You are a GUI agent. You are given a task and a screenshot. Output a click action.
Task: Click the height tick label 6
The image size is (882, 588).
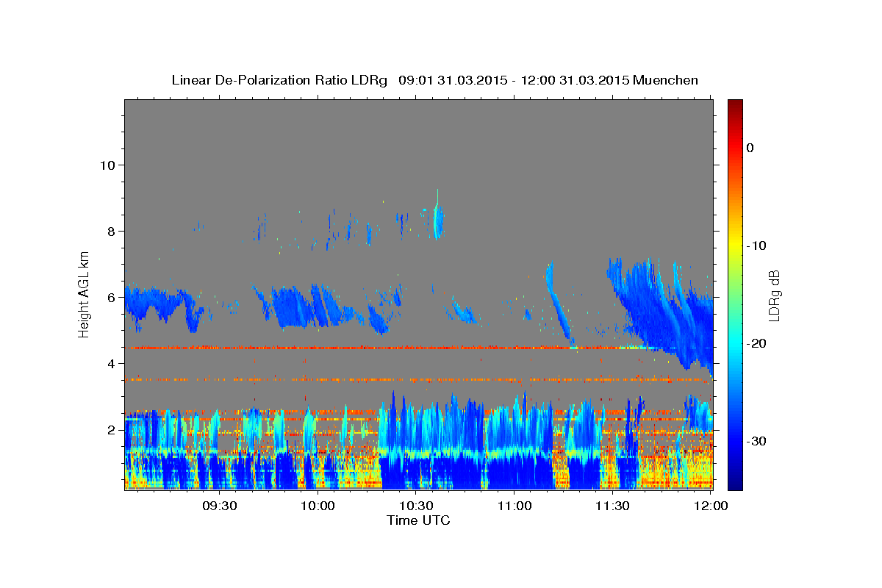[112, 297]
